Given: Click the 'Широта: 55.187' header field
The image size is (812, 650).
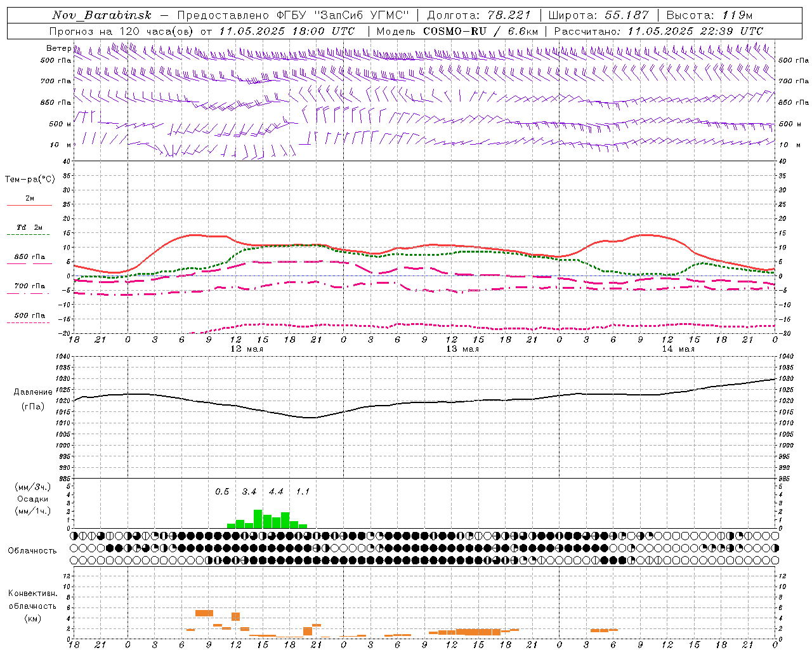Looking at the screenshot, I should (598, 15).
